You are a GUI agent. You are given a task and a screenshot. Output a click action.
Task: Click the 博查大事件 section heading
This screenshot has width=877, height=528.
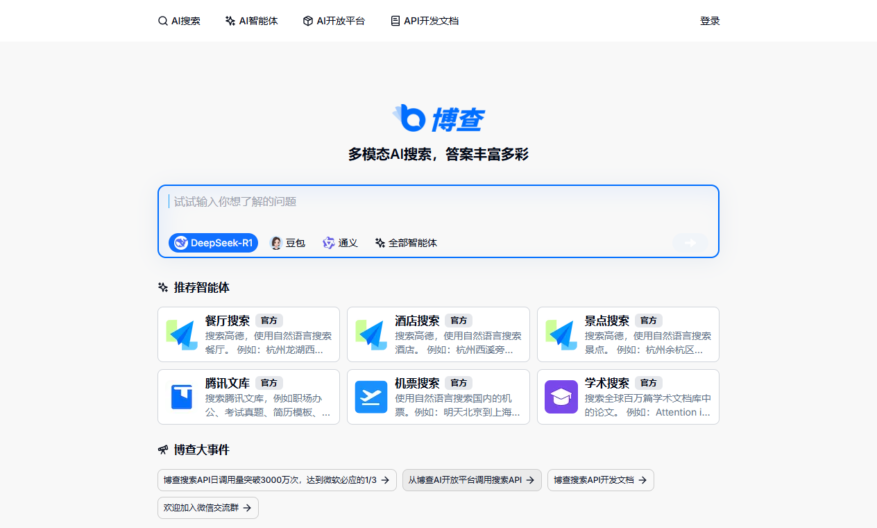coord(201,450)
